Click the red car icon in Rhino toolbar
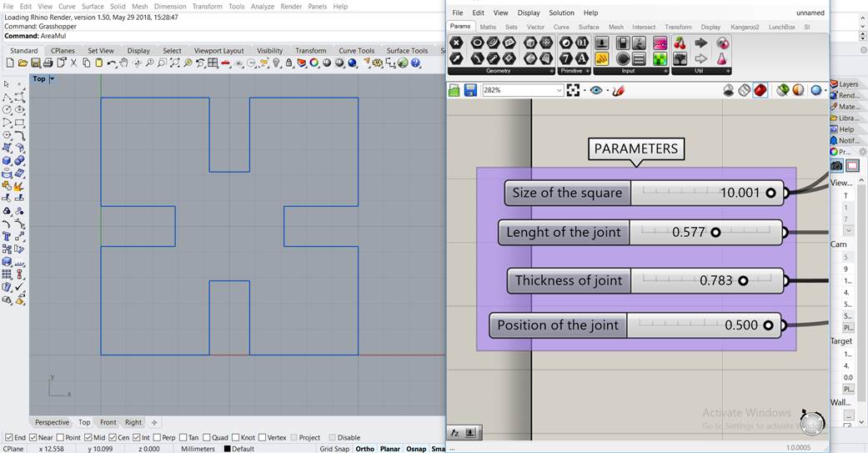Viewport: 868px width, 453px height. pos(226,63)
